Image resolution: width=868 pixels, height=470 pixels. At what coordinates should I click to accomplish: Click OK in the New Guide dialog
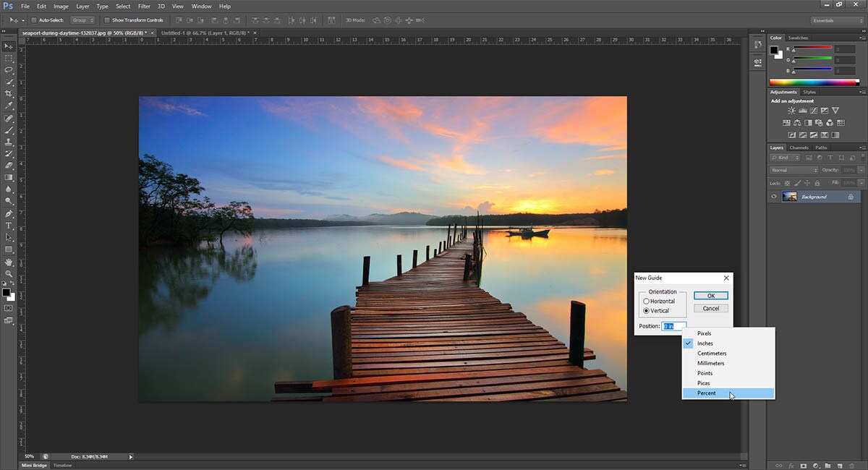pyautogui.click(x=710, y=296)
